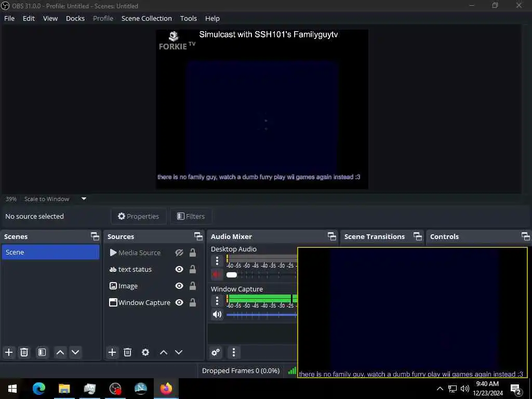Launch Microsoft Edge from taskbar
Screen dimensions: 532x399
pos(38,389)
